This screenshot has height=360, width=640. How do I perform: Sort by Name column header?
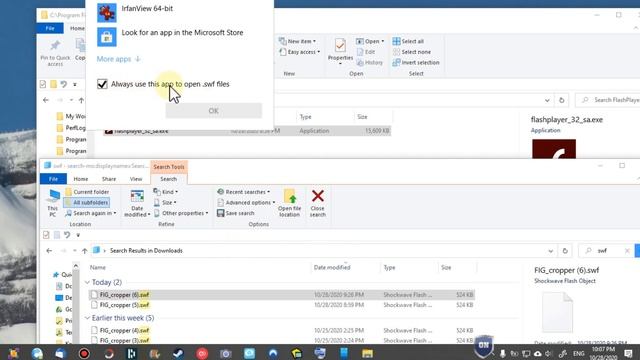(98, 267)
